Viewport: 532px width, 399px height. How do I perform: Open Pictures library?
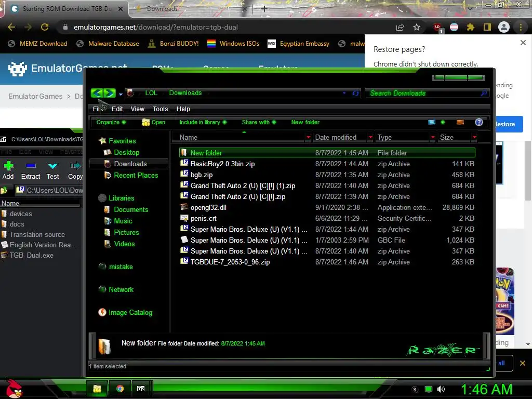[126, 232]
